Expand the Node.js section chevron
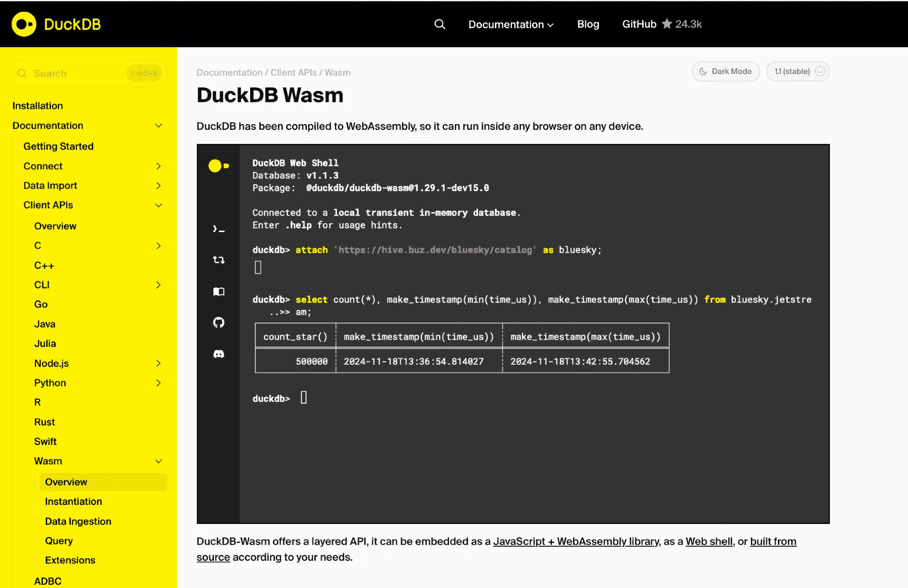 [x=158, y=363]
